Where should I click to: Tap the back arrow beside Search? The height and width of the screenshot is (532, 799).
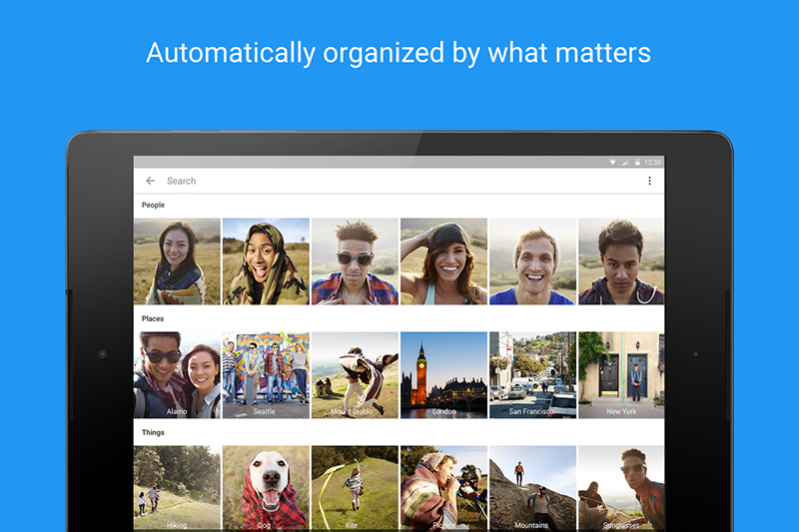[x=151, y=181]
